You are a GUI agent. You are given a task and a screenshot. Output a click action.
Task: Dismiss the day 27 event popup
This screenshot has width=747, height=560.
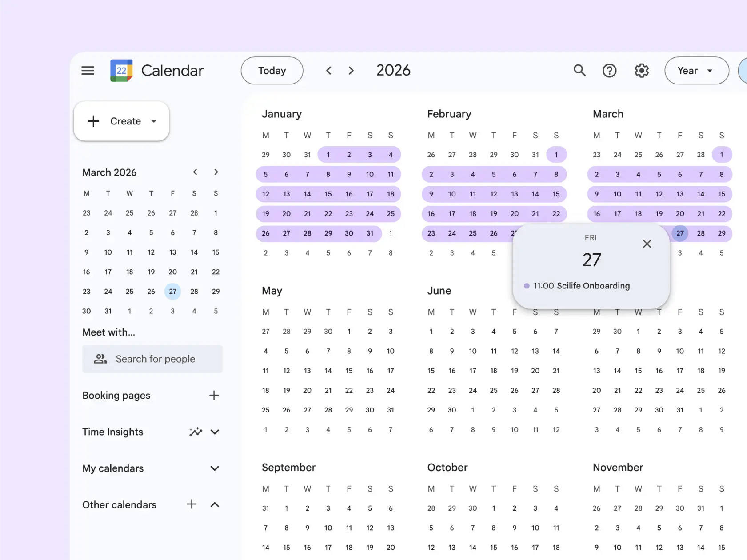click(x=647, y=244)
